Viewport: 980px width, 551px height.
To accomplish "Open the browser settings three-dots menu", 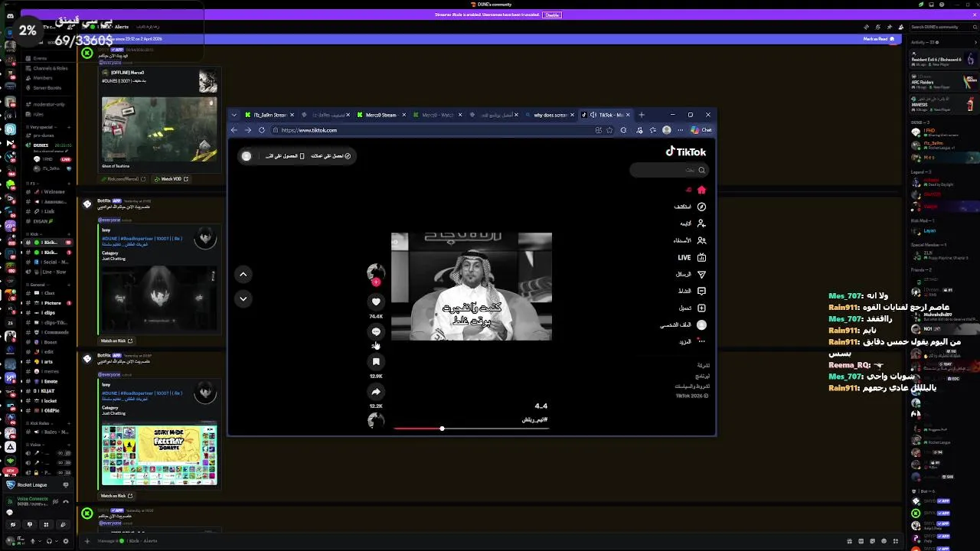I will click(x=680, y=130).
